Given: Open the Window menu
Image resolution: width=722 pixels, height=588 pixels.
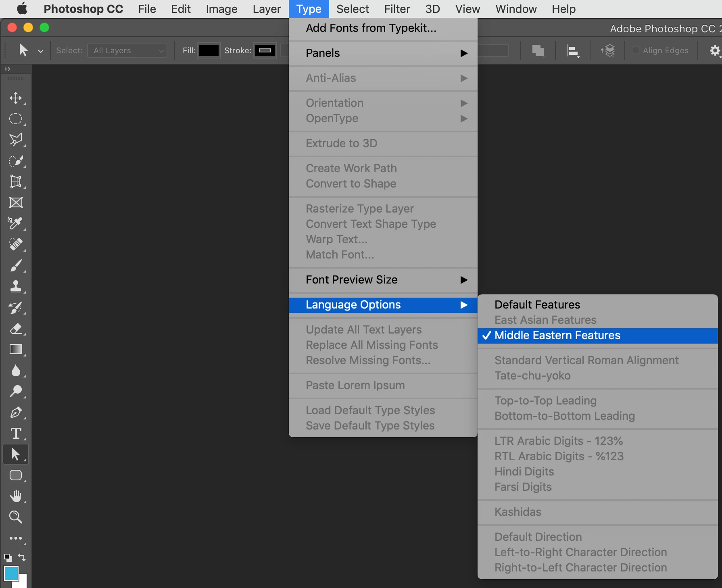Looking at the screenshot, I should pos(516,9).
